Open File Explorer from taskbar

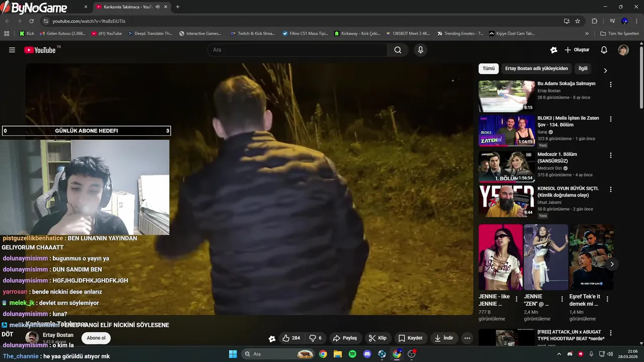(x=338, y=354)
